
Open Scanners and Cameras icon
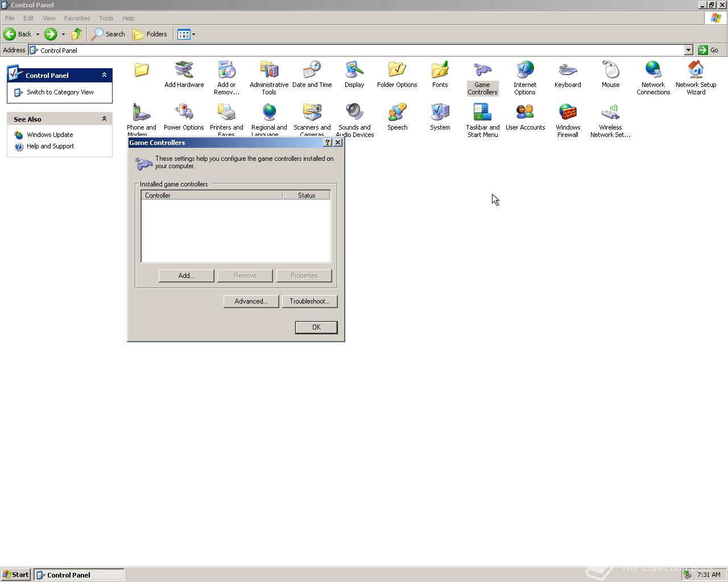[312, 119]
